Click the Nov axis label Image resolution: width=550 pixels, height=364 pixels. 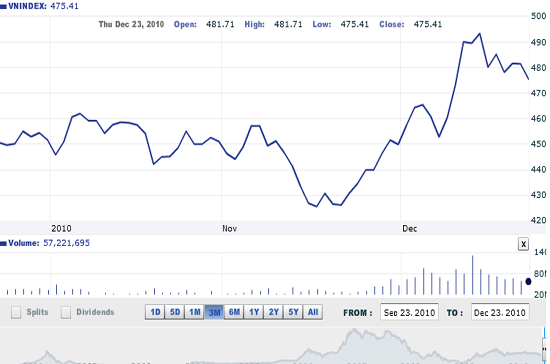click(229, 229)
